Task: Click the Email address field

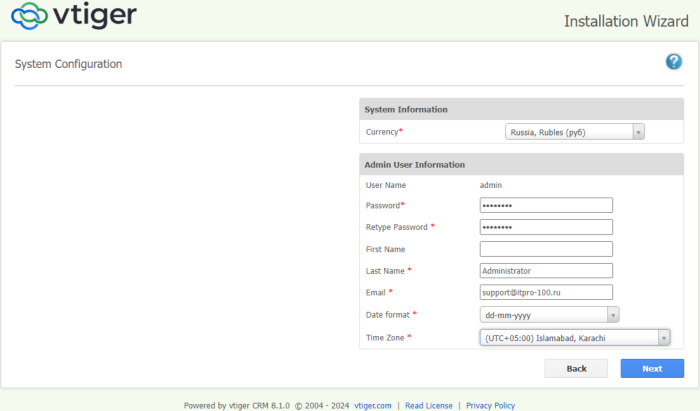Action: point(546,293)
